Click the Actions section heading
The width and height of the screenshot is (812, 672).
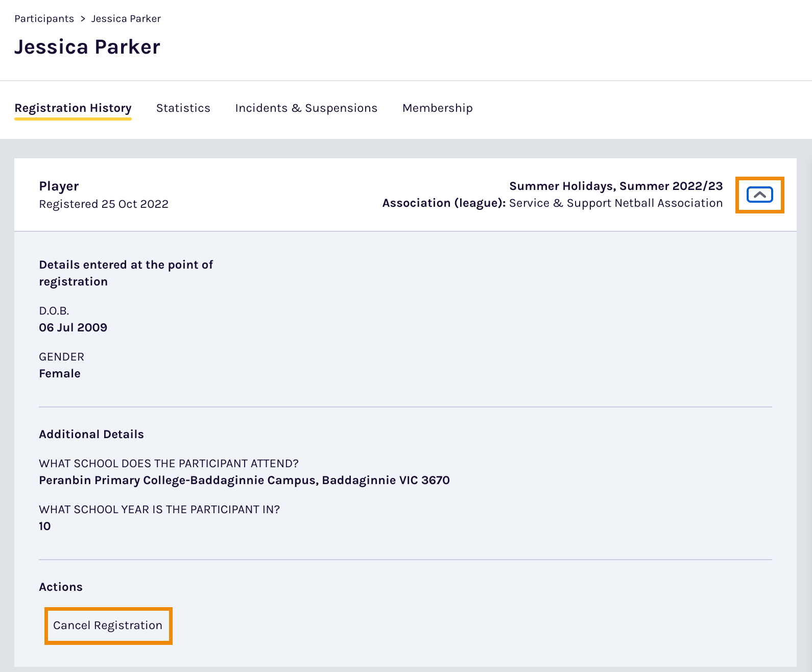pyautogui.click(x=61, y=587)
